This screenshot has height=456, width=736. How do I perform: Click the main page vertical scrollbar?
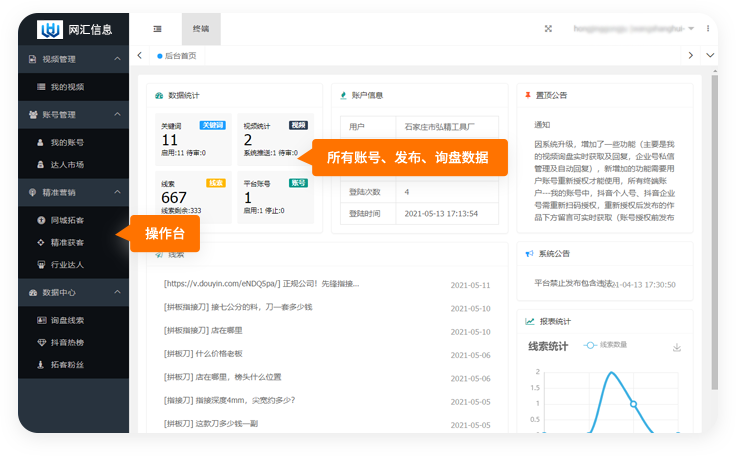coord(714,232)
